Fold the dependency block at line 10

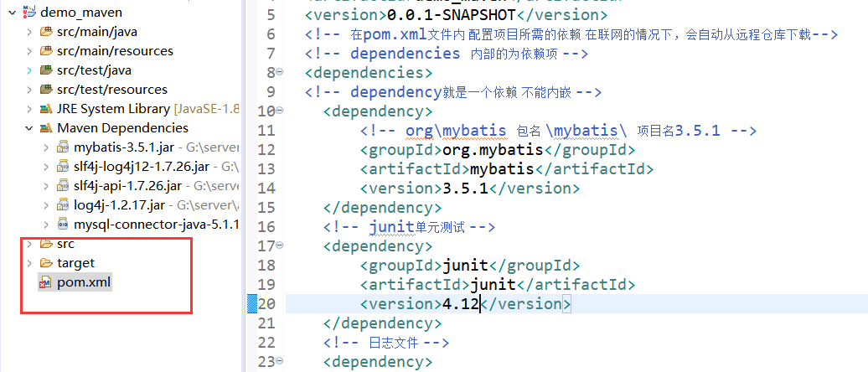pyautogui.click(x=280, y=110)
